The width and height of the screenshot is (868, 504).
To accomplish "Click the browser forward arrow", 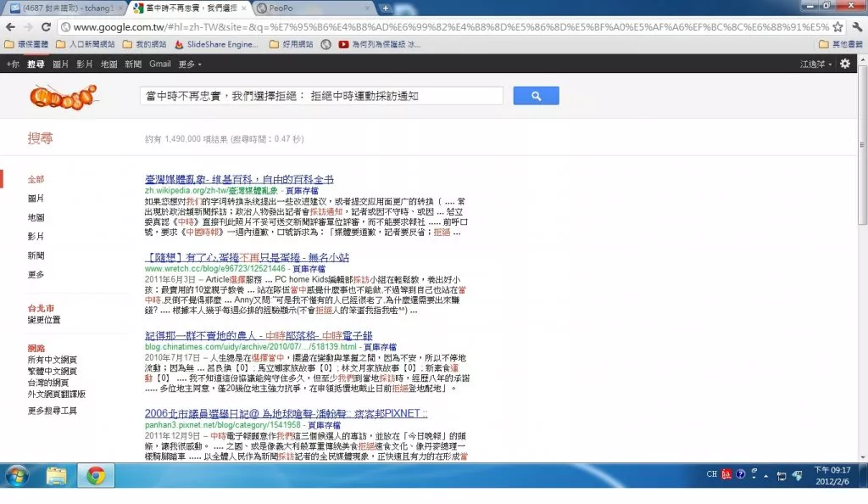I will [28, 26].
